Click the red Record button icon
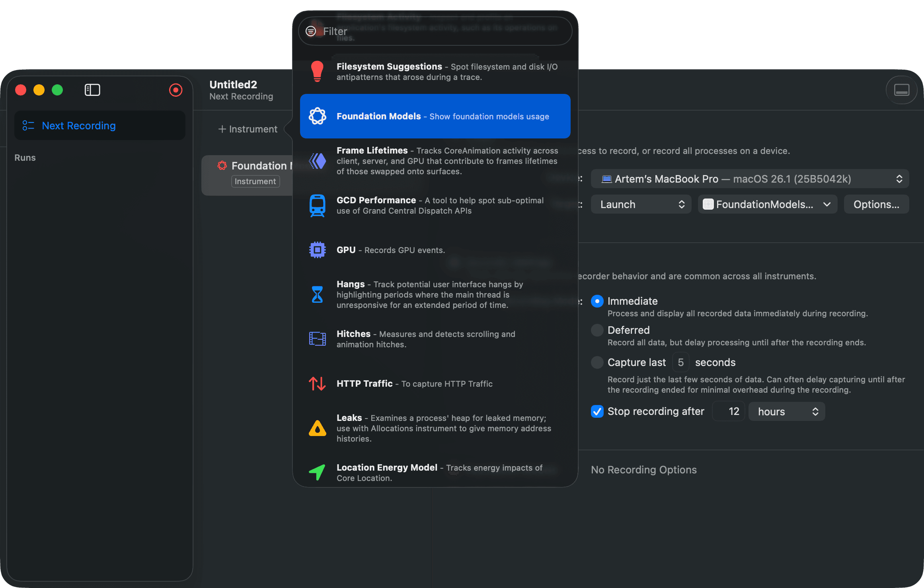Viewport: 924px width, 588px height. [x=175, y=90]
